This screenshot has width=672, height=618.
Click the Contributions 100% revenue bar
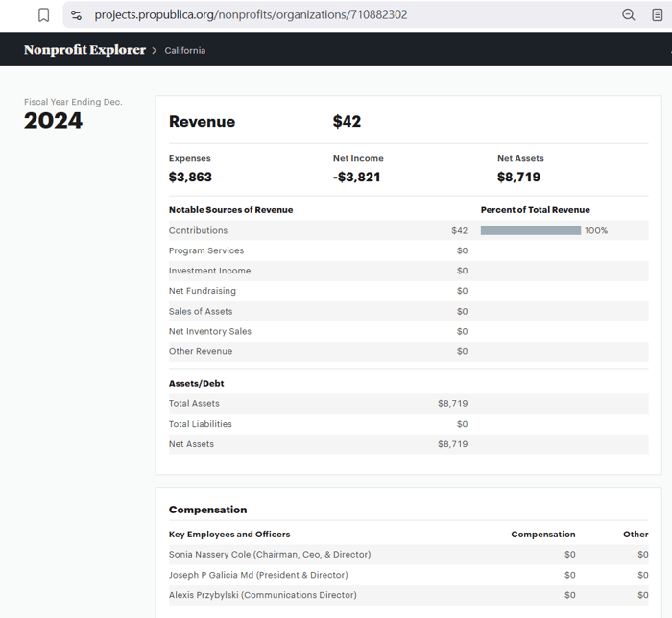point(530,230)
